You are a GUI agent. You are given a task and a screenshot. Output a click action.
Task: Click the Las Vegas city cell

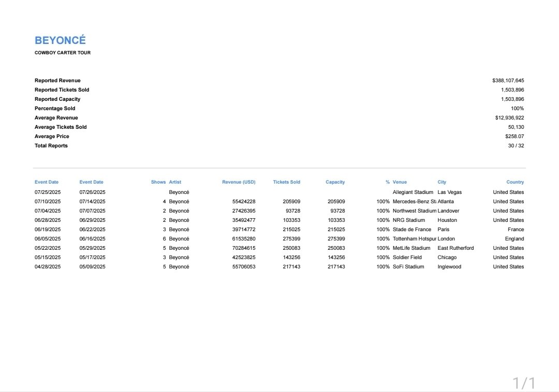[x=450, y=192]
